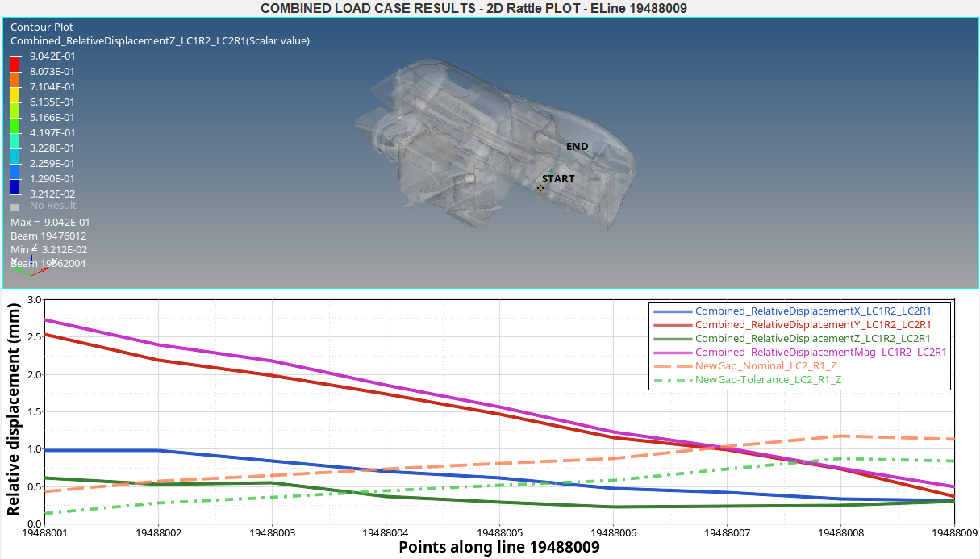This screenshot has height=559, width=980.
Task: Click legend value 9.042E-01 on color bar
Action: [52, 56]
